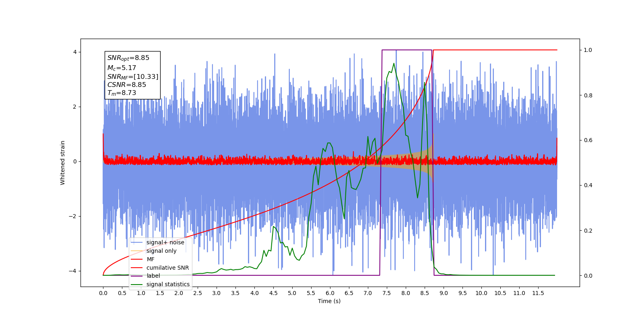The width and height of the screenshot is (644, 322).
Task: Click the 7.5 tick on the time axis
Action: point(387,293)
